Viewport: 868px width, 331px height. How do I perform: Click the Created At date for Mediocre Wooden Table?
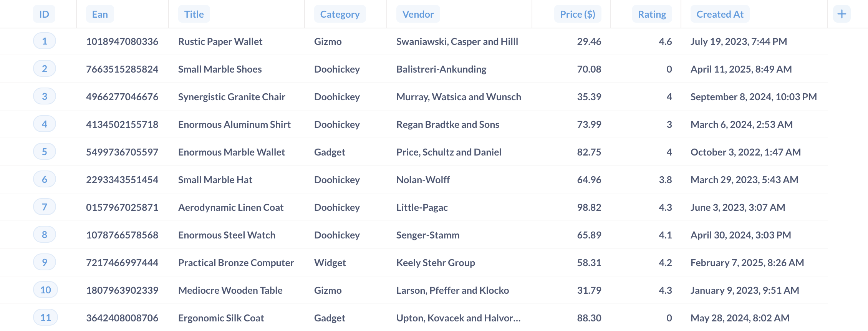point(744,290)
